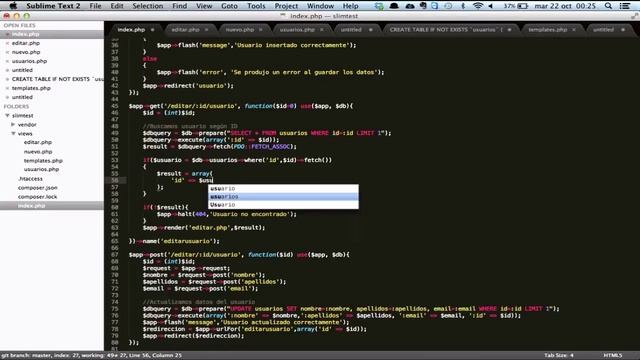The image size is (640, 360).
Task: Close nuevo.php in Open Files via its x
Action: pyautogui.click(x=7, y=52)
